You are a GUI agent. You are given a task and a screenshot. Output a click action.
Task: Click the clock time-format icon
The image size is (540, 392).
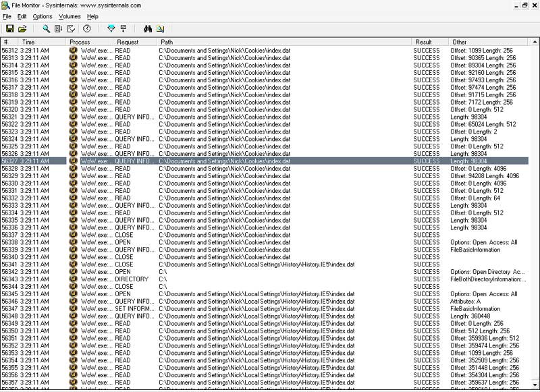click(x=87, y=28)
